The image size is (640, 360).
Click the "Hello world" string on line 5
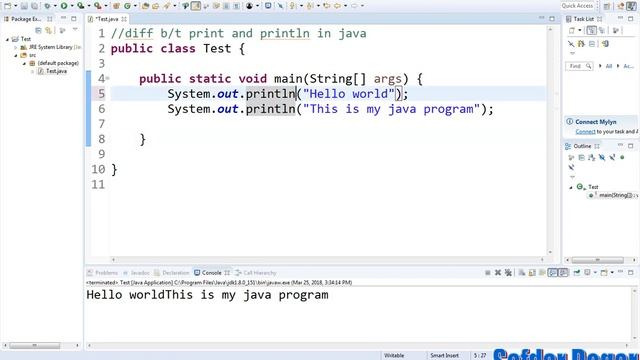(349, 93)
